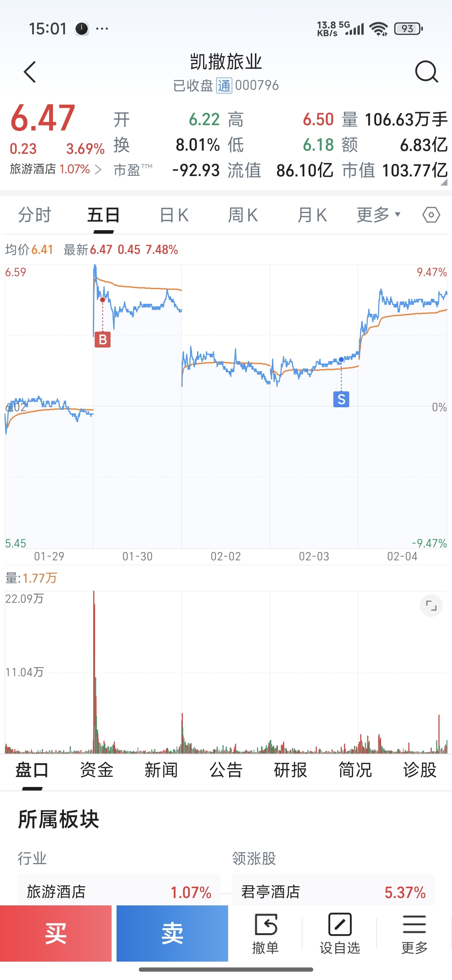Open chart settings hexagon icon
The image size is (452, 980).
431,215
